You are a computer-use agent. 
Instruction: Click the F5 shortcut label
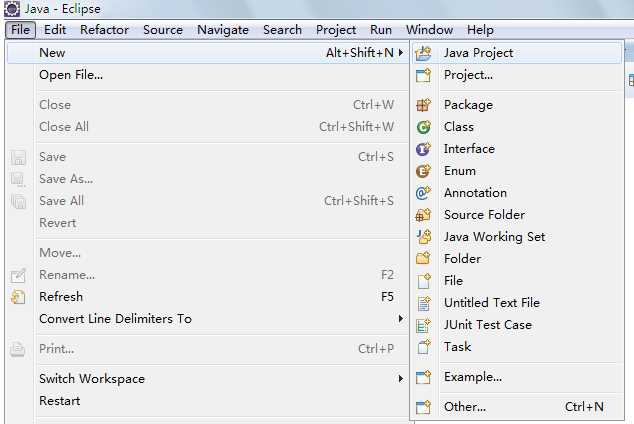(x=387, y=297)
